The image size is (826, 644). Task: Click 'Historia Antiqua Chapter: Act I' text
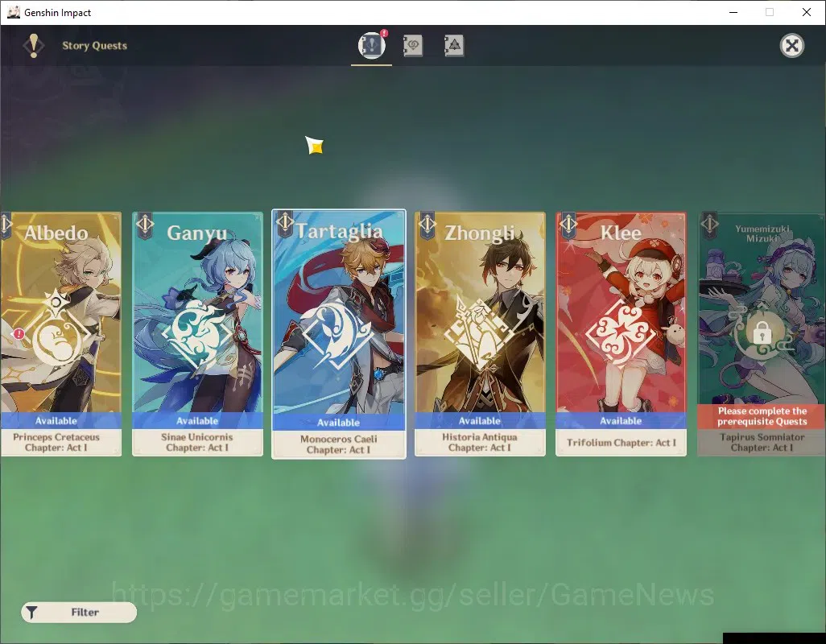[x=480, y=442]
